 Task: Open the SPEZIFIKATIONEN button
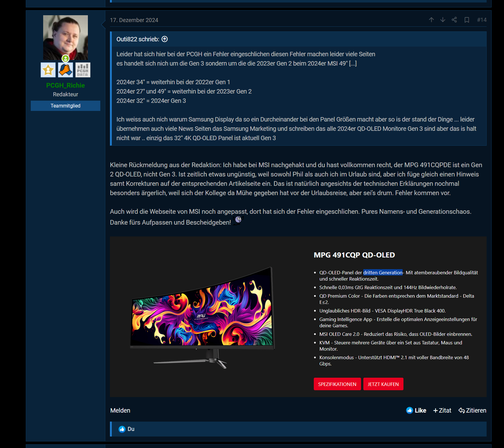point(337,384)
